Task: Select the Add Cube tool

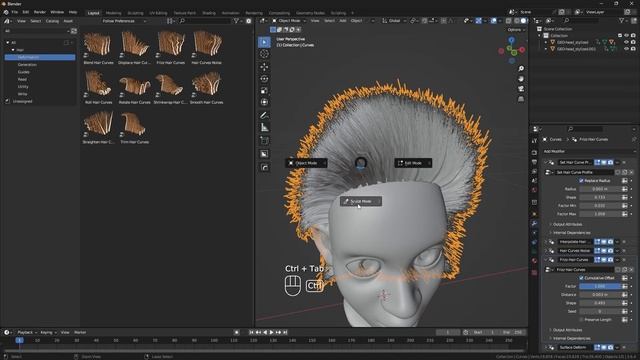Action: [x=264, y=141]
